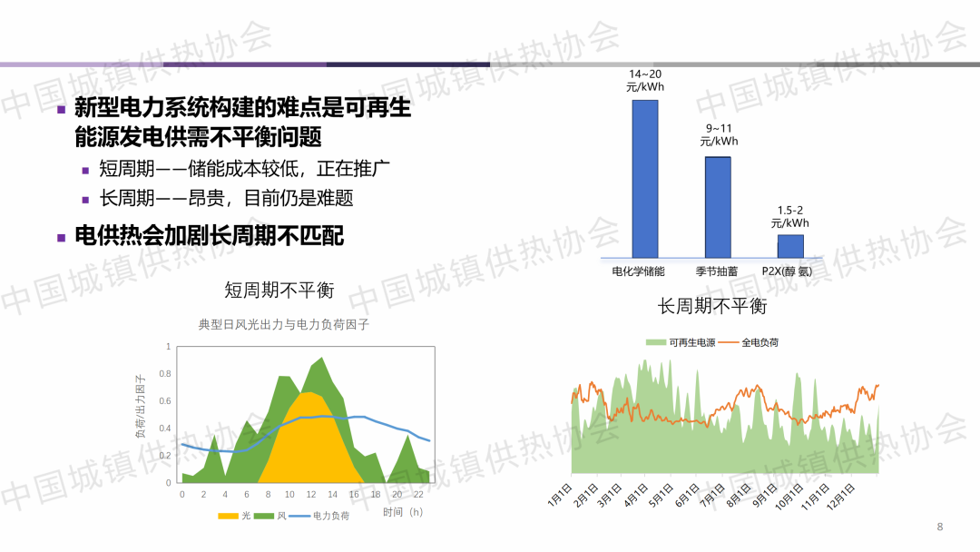
Task: Select the 长周期不平衡 heading text
Action: [x=712, y=307]
